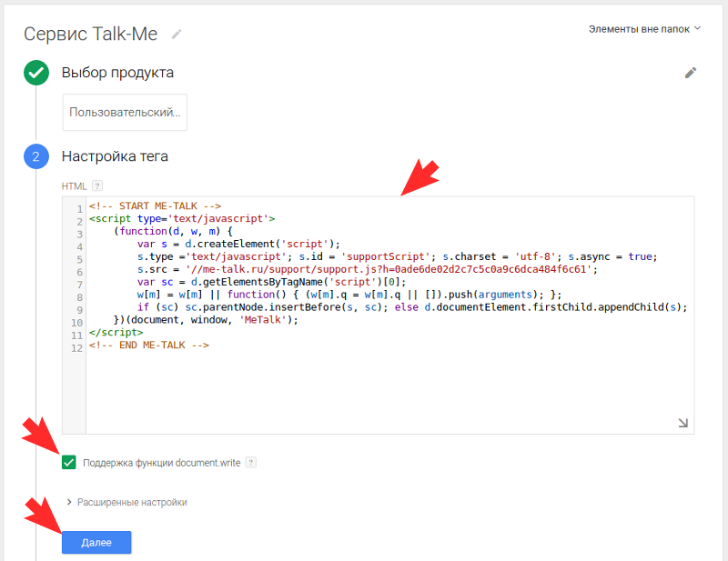The height and width of the screenshot is (561, 728).
Task: Click the Настройка тега step heading
Action: pyautogui.click(x=115, y=156)
